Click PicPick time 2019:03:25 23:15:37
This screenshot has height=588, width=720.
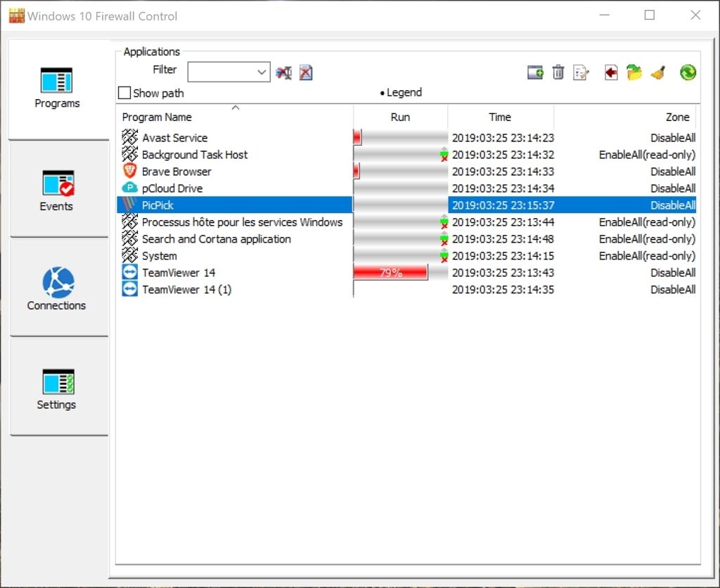coord(503,205)
